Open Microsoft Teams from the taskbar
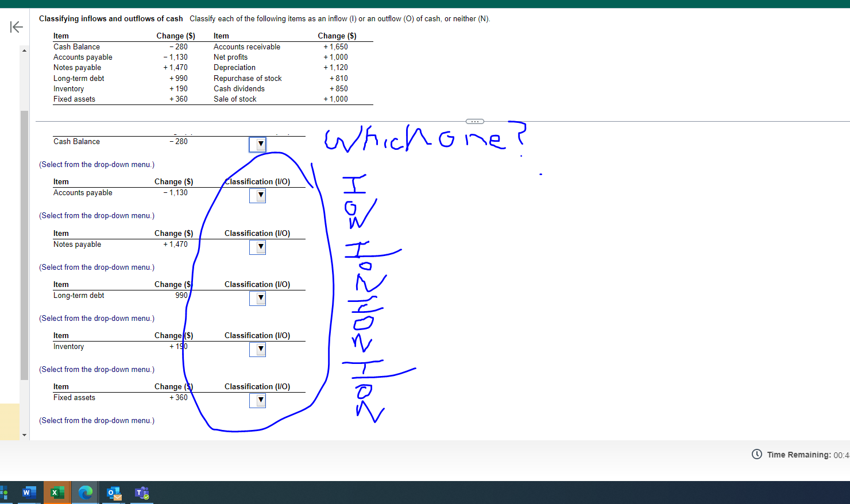Screen dimensions: 850x504 (x=141, y=493)
